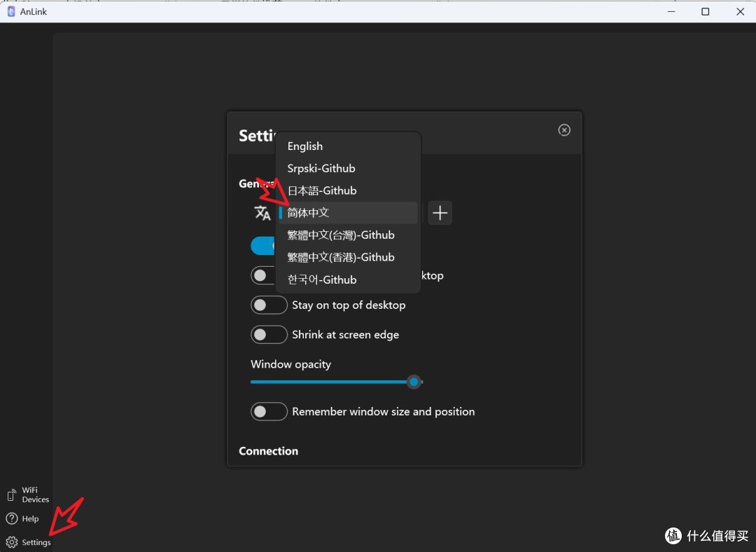Viewport: 756px width, 552px height.
Task: Pick 日本語-Github from the dropdown
Action: [x=322, y=191]
